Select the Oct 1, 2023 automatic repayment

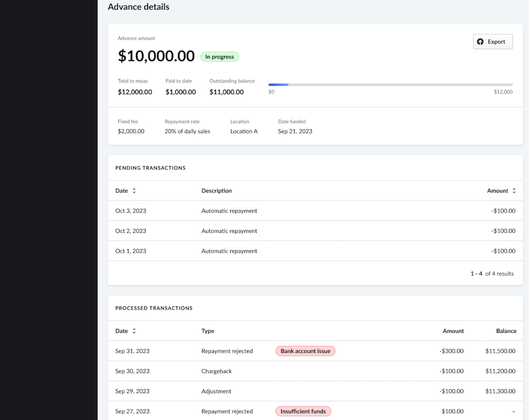pos(229,251)
